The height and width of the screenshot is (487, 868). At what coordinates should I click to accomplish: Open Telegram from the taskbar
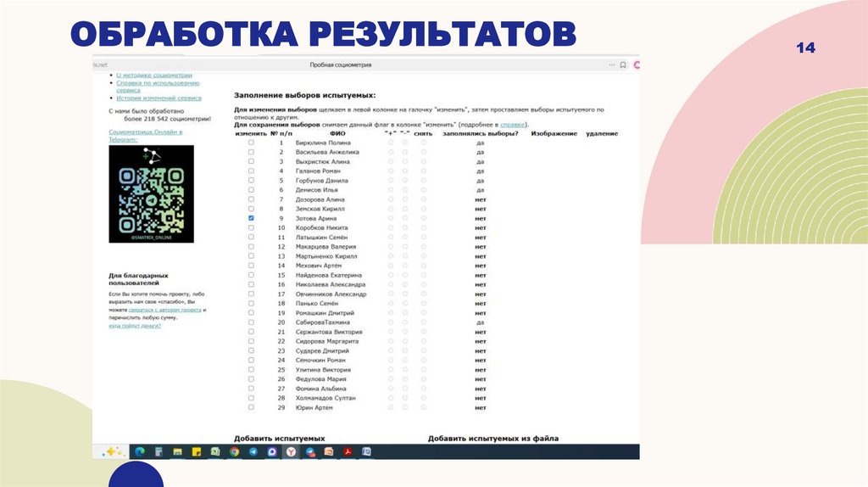point(253,451)
